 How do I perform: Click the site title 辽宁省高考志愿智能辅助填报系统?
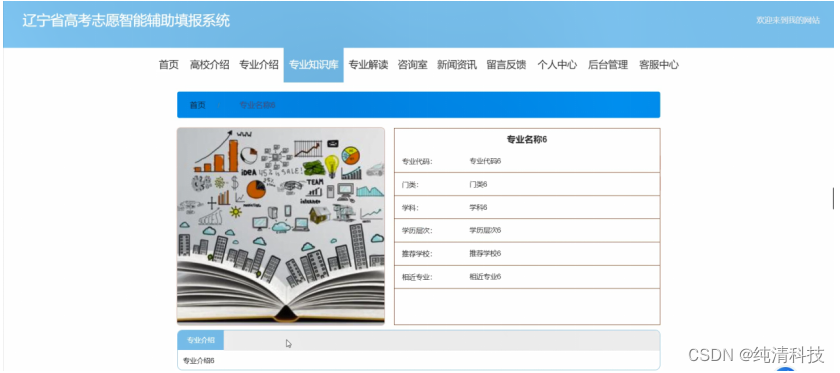pos(126,21)
